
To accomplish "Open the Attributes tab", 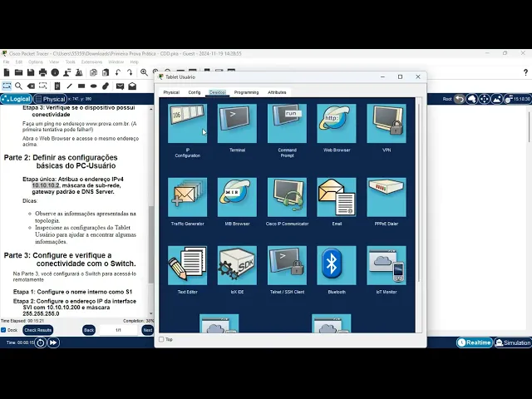I will tap(277, 92).
